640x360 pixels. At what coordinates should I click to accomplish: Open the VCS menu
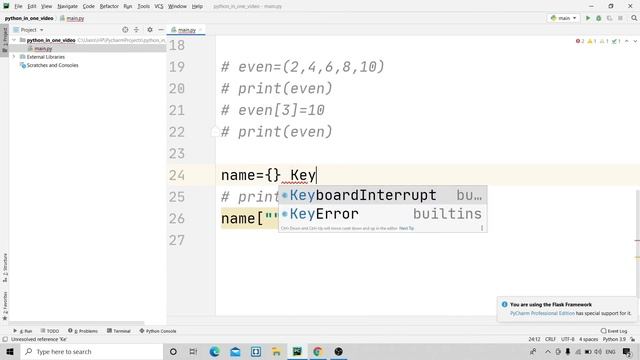pos(159,6)
